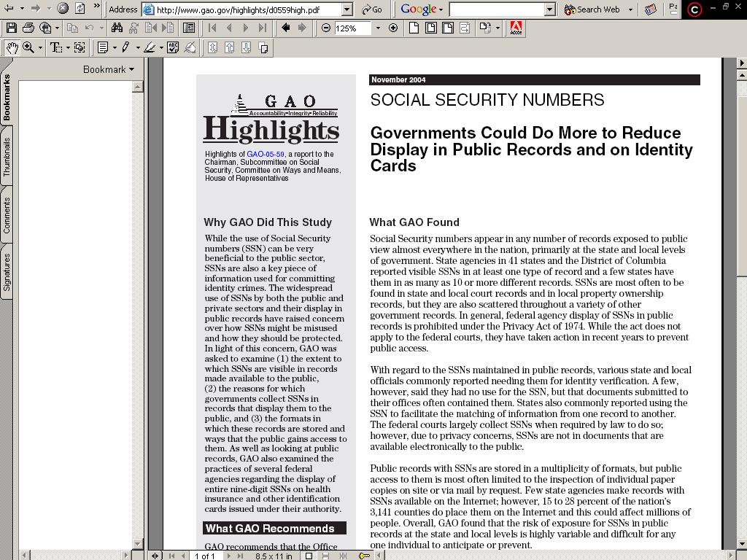Click the Previous Page arrow
The image size is (747, 560).
pyautogui.click(x=229, y=28)
